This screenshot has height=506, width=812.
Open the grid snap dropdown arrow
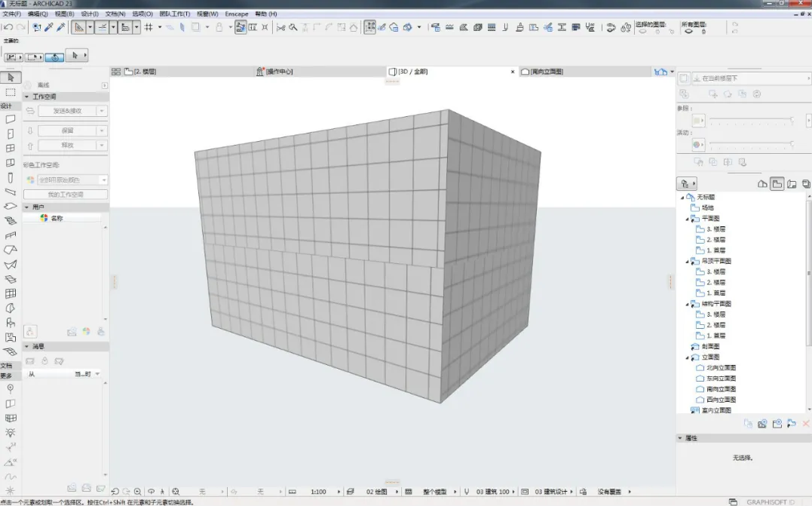pyautogui.click(x=160, y=27)
